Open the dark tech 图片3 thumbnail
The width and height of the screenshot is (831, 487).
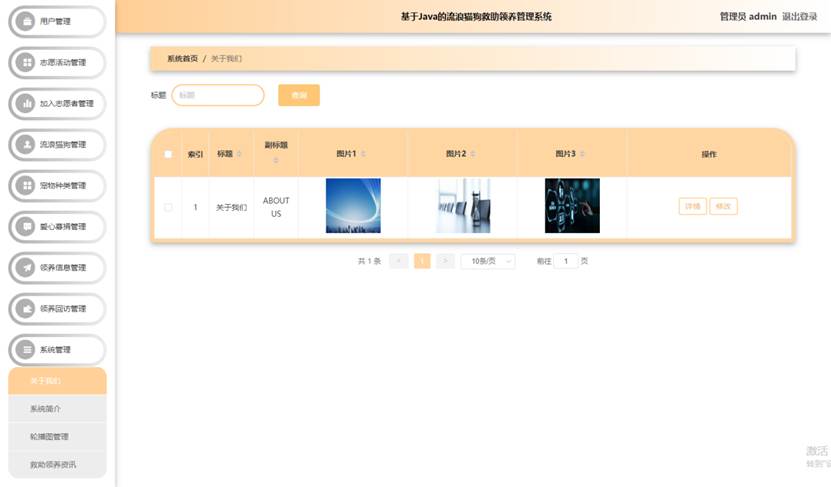pyautogui.click(x=572, y=206)
